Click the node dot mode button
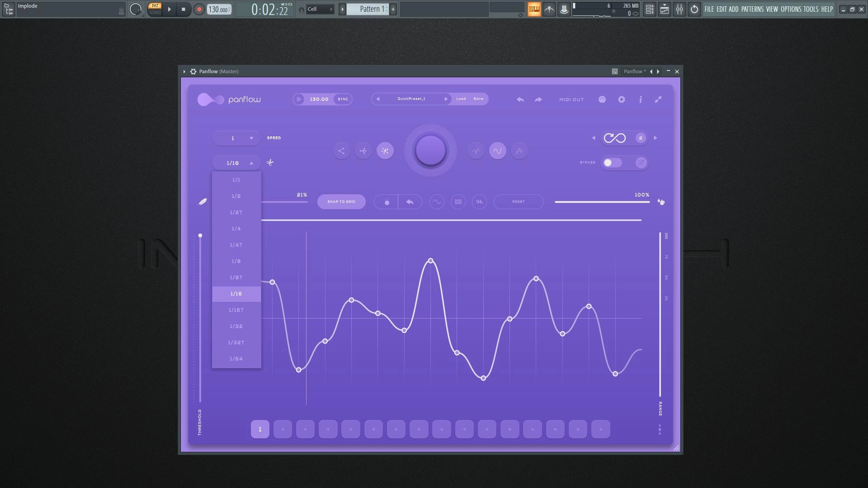 386,202
